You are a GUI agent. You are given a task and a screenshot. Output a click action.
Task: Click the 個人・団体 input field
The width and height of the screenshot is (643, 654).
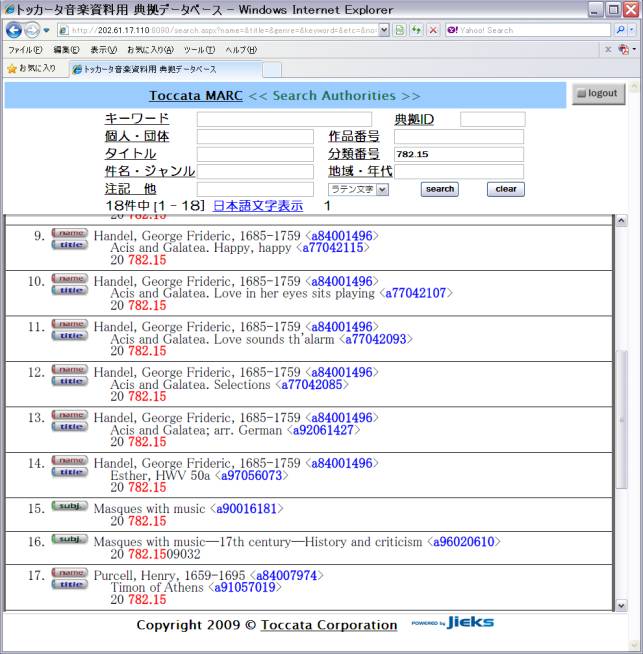(x=255, y=137)
